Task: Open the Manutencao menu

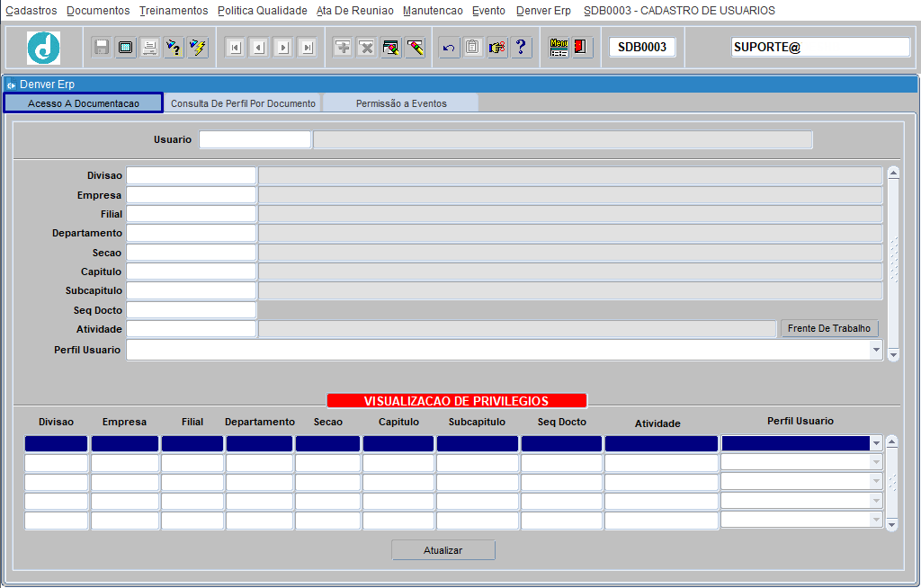Action: (433, 11)
